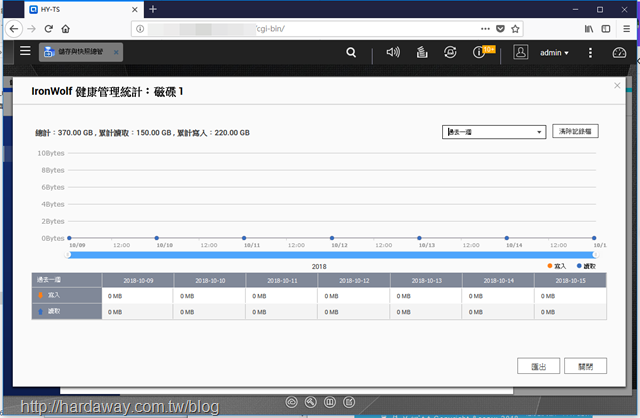This screenshot has width=640, height=418.
Task: Click second round icon in QTS bottom bar
Action: (x=311, y=402)
